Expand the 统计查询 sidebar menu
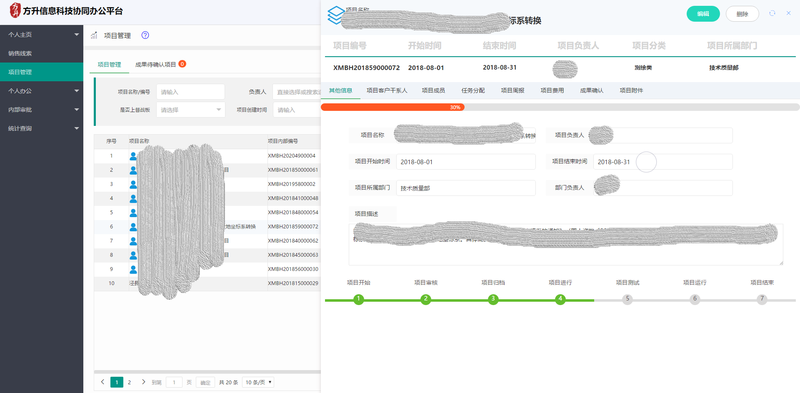The image size is (800, 393). 41,129
